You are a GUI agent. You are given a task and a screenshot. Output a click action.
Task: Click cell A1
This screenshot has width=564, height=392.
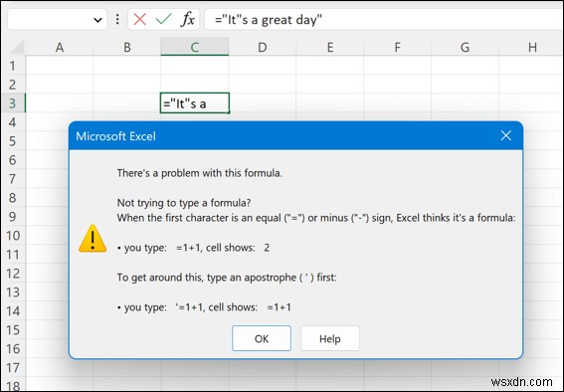pos(60,66)
